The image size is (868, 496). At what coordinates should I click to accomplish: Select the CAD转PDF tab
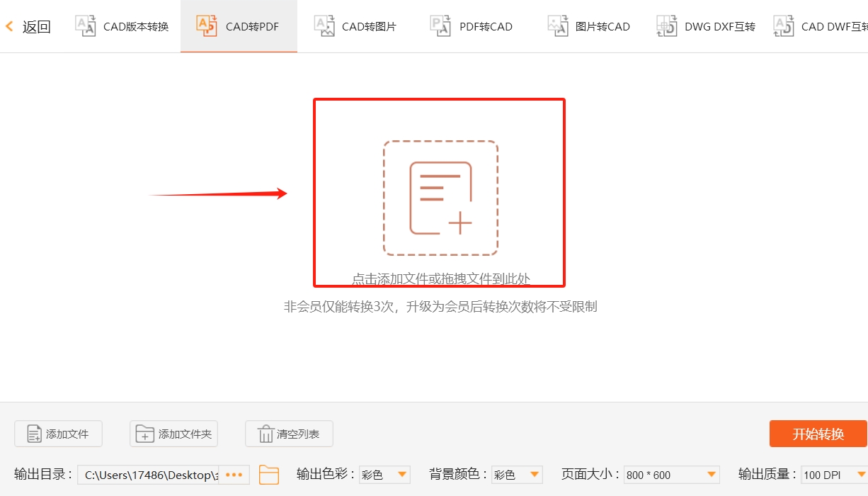(239, 26)
